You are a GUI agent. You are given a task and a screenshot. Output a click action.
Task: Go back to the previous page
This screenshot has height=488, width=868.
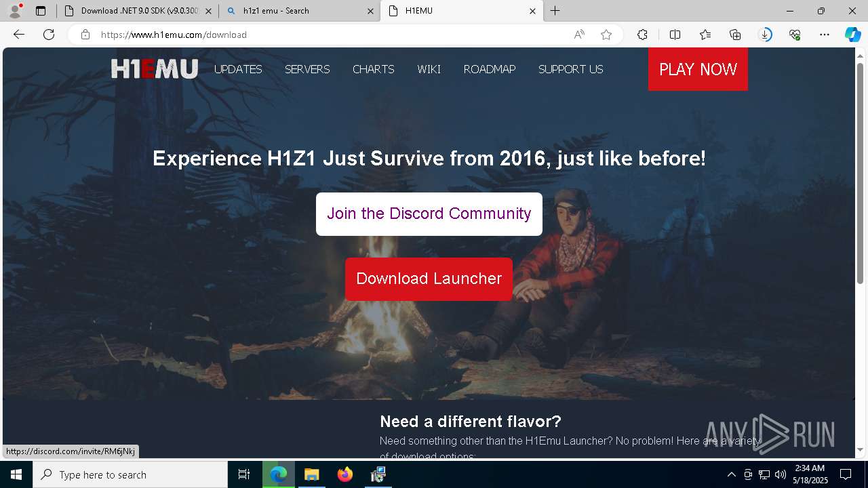(19, 35)
